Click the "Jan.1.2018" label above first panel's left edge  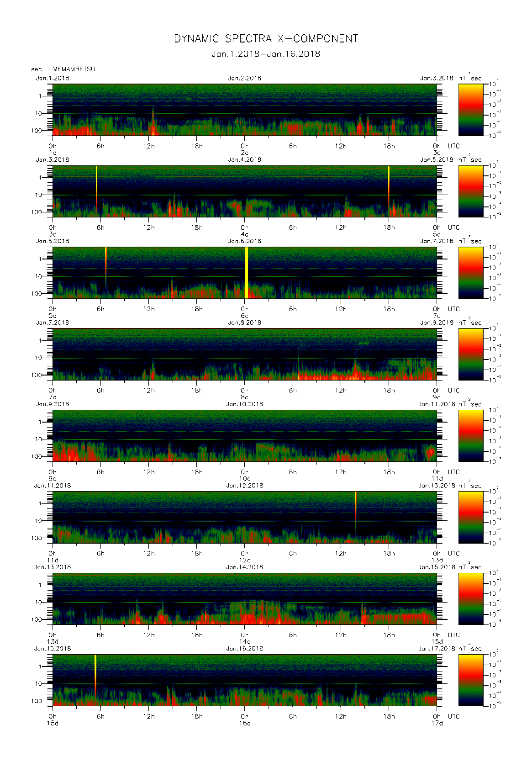coord(53,78)
